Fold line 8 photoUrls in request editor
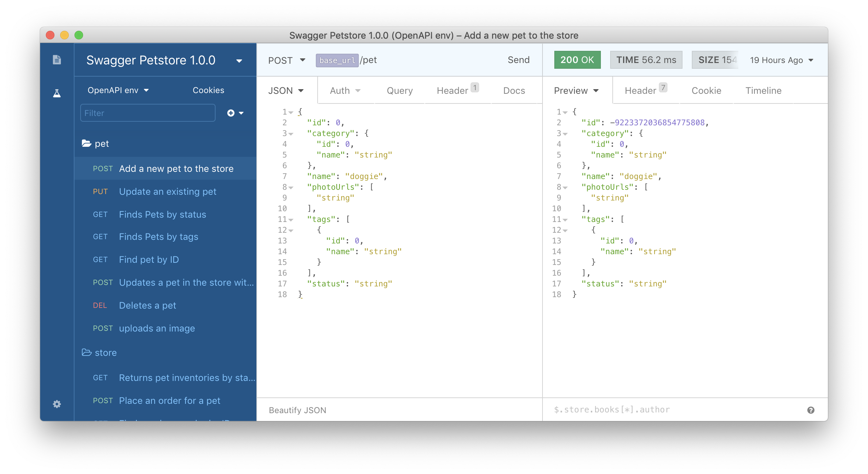The image size is (868, 474). coord(291,188)
